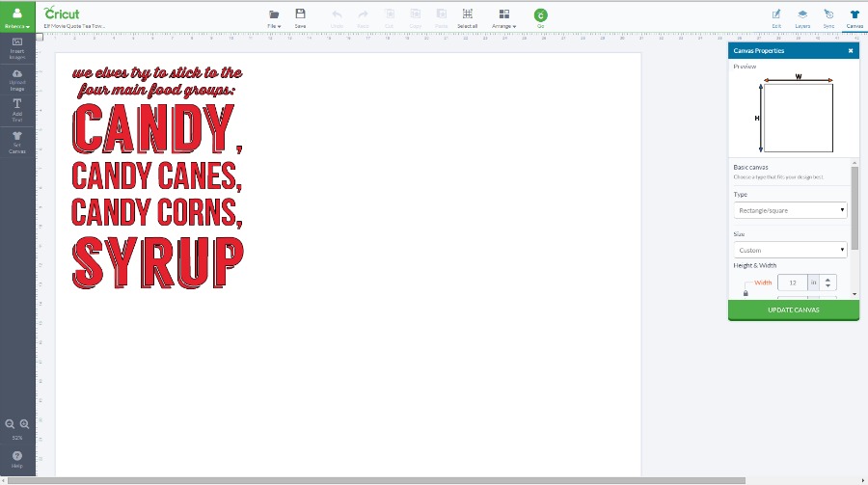Open the Arrange dropdown
This screenshot has width=868, height=485.
[x=503, y=18]
